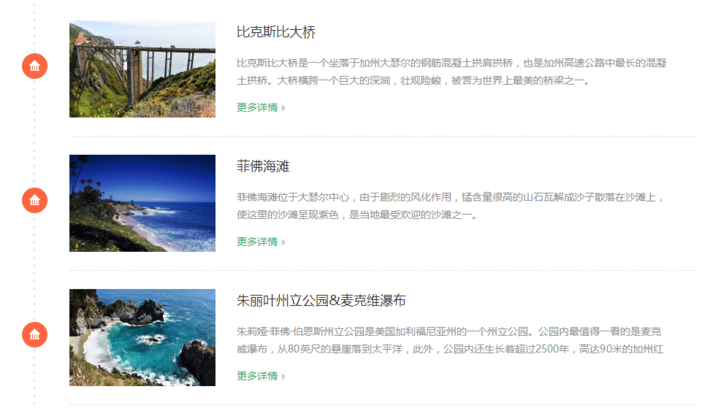Expand details arrow next to 菲佛海滩's 更多详情
The width and height of the screenshot is (702, 408).
click(283, 242)
